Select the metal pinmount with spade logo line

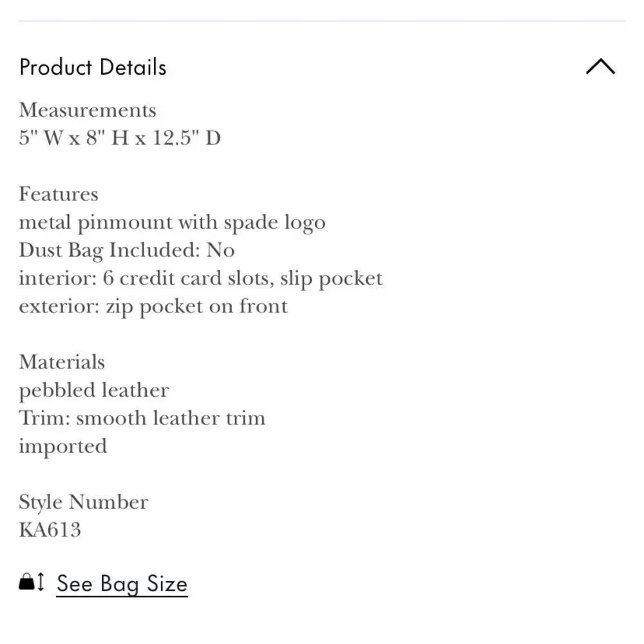[173, 223]
